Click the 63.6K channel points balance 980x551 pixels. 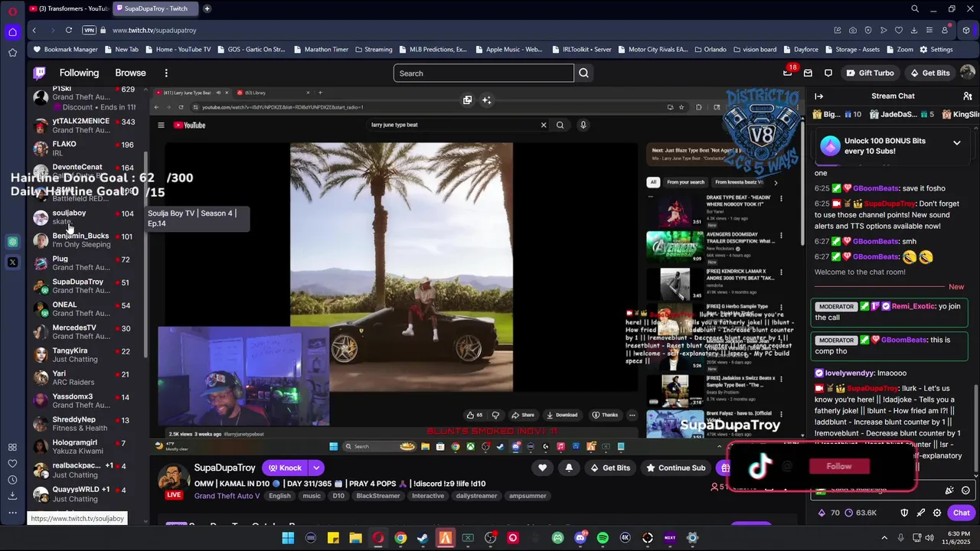point(859,513)
